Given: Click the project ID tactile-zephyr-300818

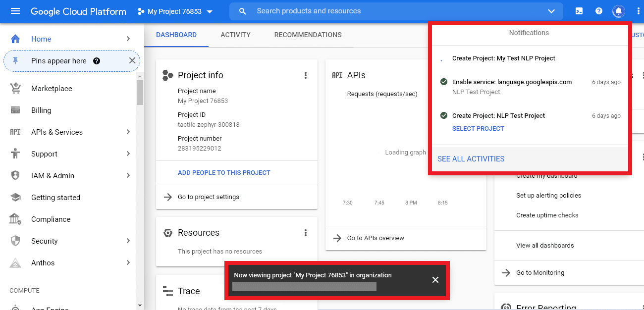Looking at the screenshot, I should click(x=209, y=125).
